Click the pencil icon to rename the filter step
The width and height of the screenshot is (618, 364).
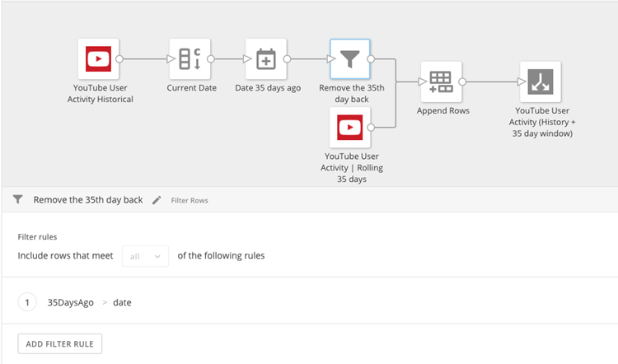click(157, 200)
